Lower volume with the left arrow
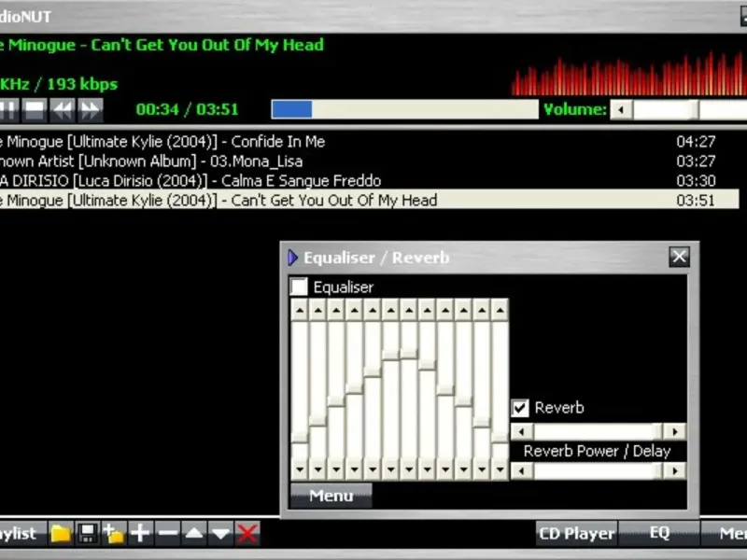 [x=621, y=110]
